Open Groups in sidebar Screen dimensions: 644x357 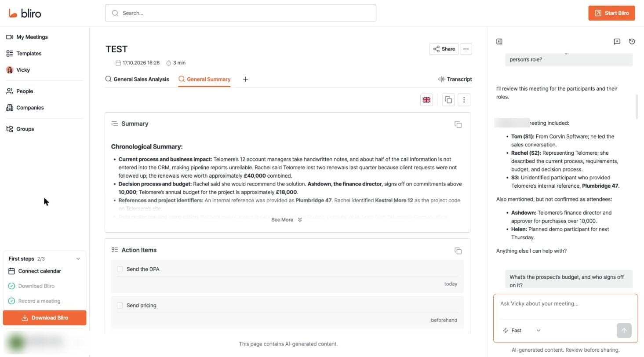[x=20, y=129]
